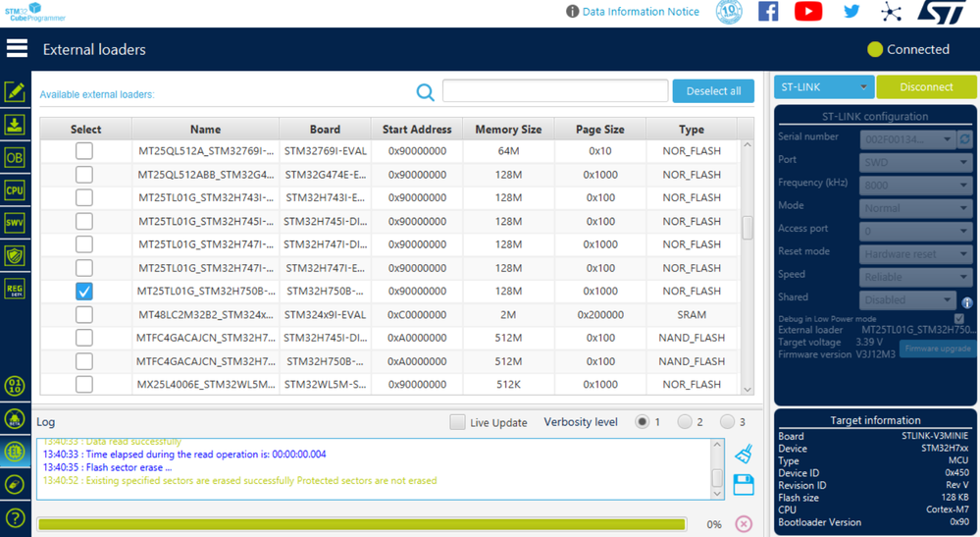Click the search magnifier icon
Screen dimensions: 980x537
point(425,92)
